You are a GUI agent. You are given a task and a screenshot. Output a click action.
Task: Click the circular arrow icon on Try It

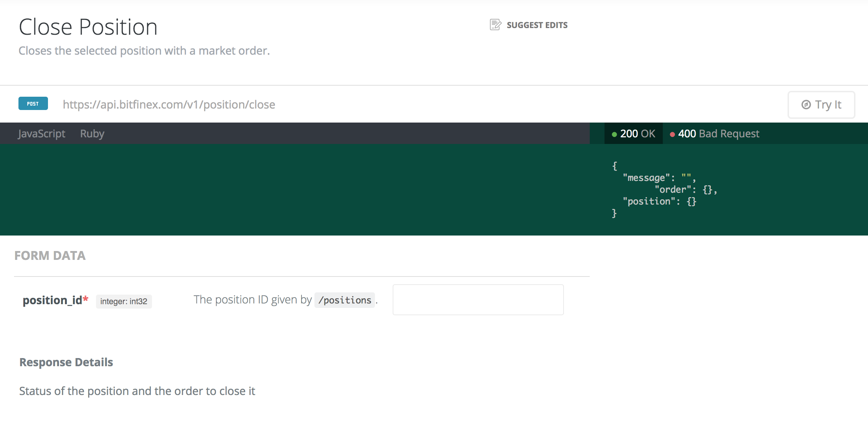(806, 105)
